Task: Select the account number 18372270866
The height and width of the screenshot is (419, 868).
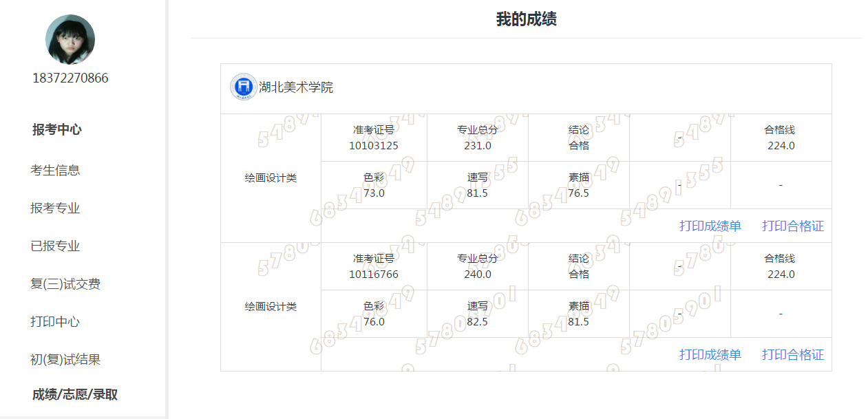Action: point(70,78)
